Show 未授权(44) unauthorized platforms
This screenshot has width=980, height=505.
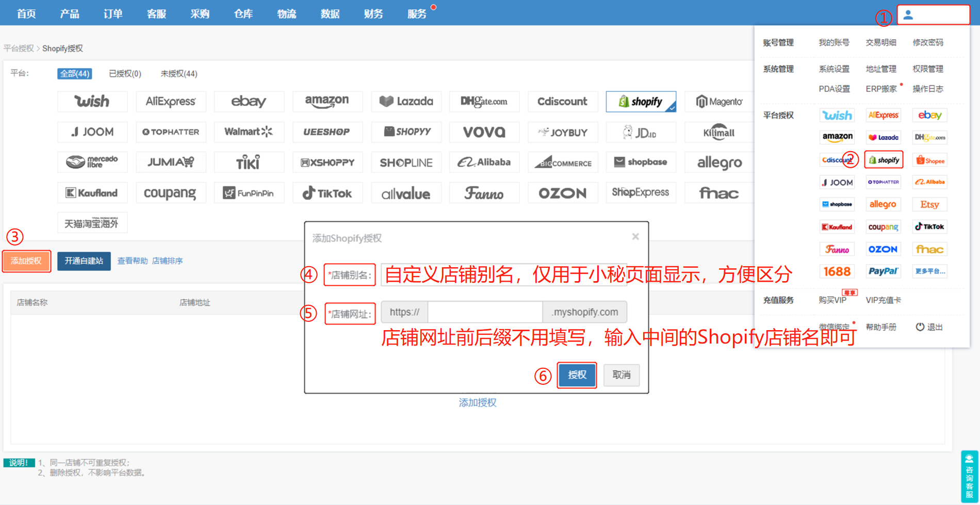[x=178, y=74]
